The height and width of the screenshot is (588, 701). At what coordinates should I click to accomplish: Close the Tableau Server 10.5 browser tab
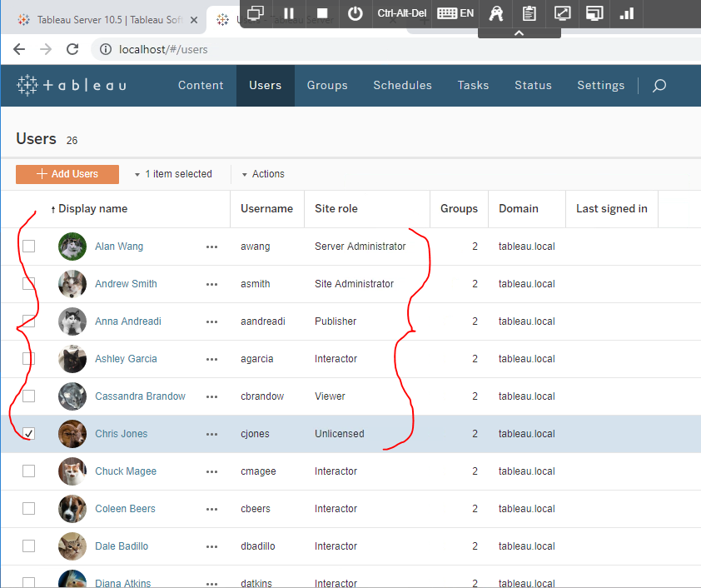[x=194, y=20]
